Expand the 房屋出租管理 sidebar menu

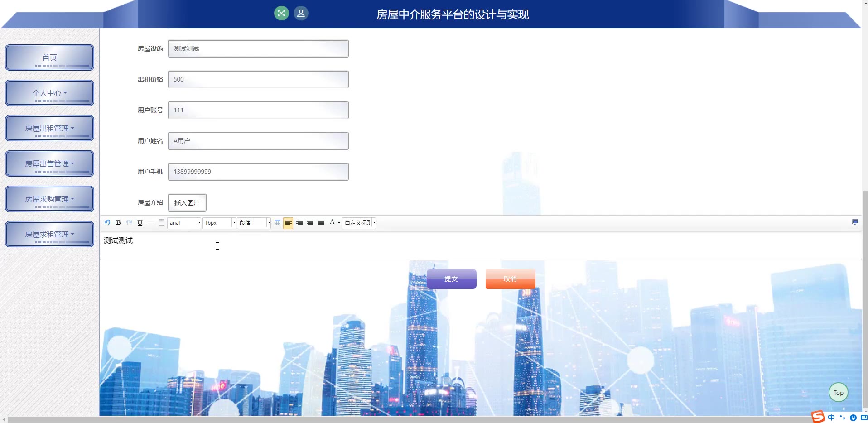pyautogui.click(x=49, y=128)
